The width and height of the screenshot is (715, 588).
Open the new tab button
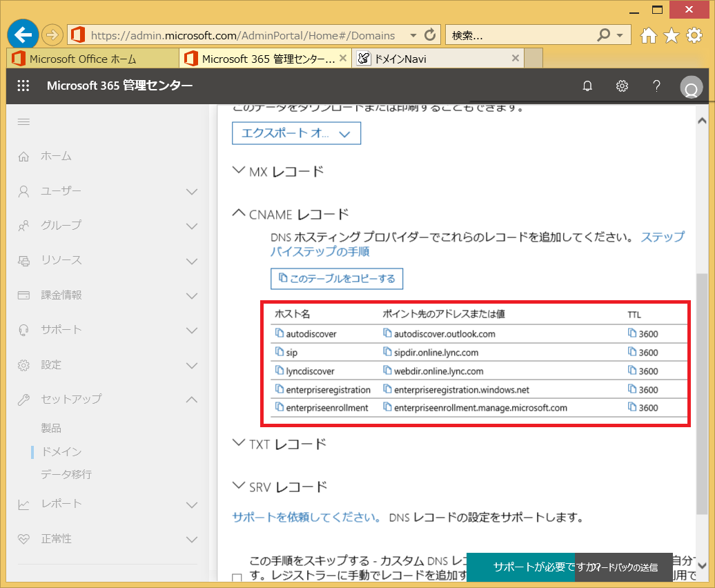pos(533,59)
